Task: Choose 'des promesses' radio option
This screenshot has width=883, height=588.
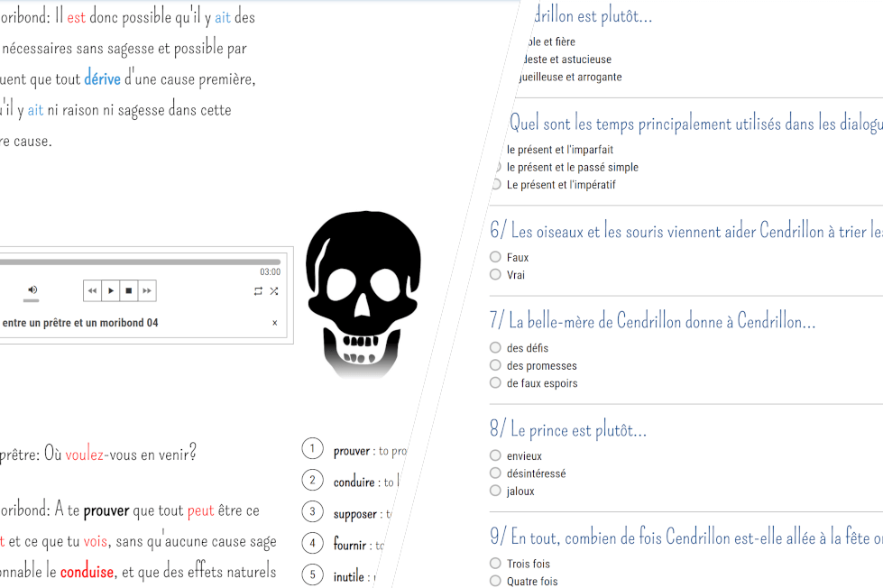Action: 495,365
